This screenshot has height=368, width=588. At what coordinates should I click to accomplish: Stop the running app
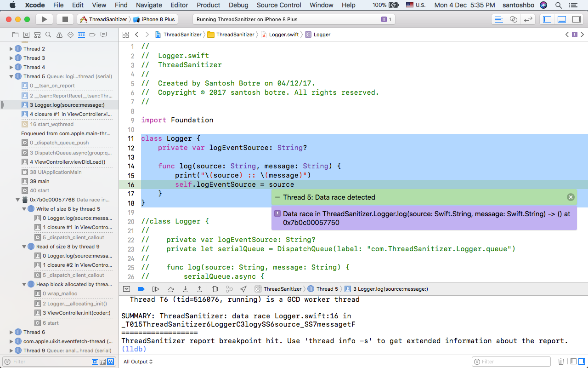coord(65,19)
